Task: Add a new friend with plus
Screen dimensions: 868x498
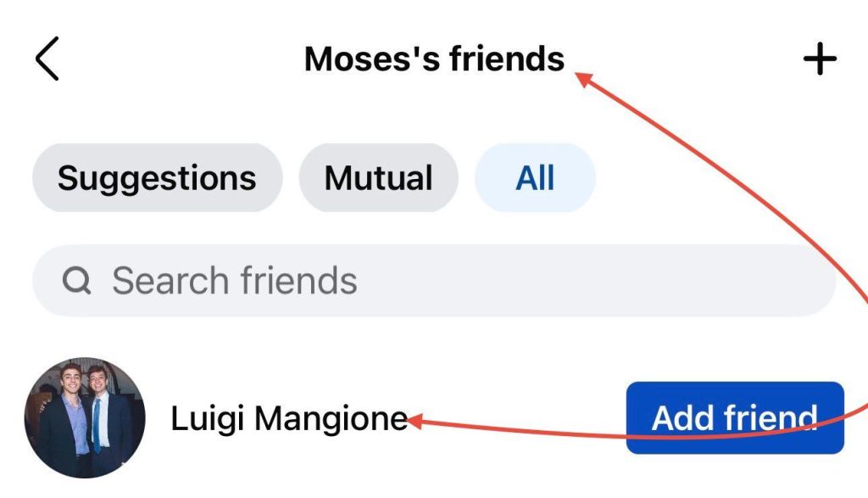Action: 819,59
